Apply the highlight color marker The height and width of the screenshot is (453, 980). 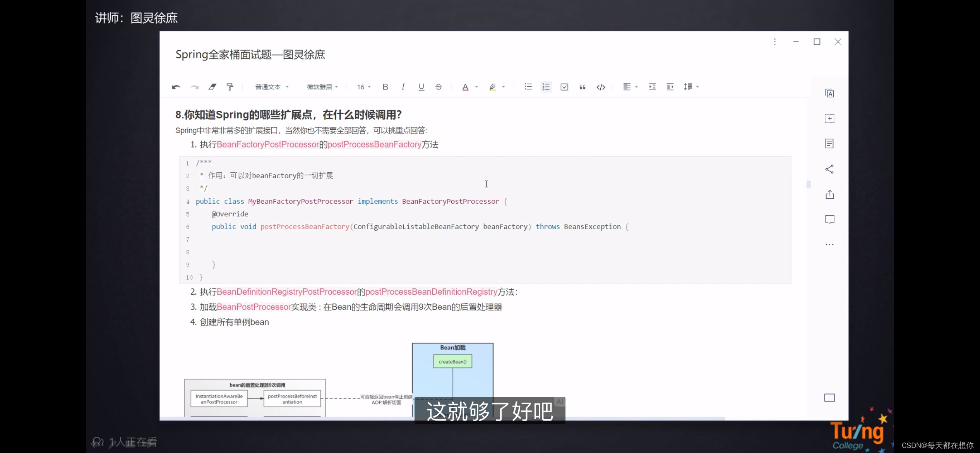click(492, 87)
